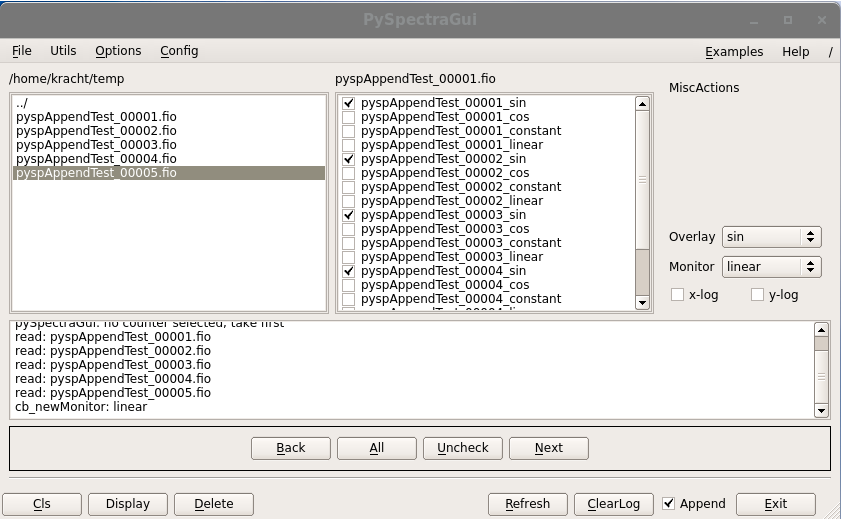This screenshot has width=842, height=519.
Task: Select pyspAppendTest_00004.fio in file list
Action: point(169,159)
